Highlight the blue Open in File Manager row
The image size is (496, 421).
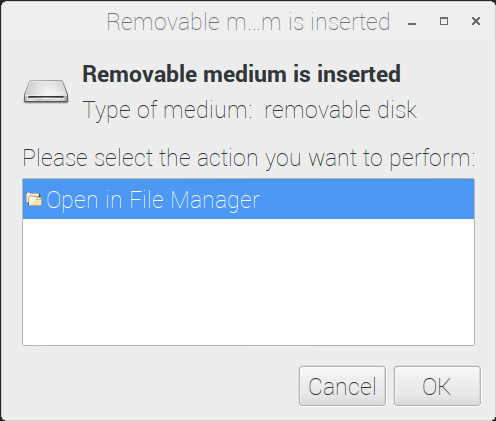248,199
